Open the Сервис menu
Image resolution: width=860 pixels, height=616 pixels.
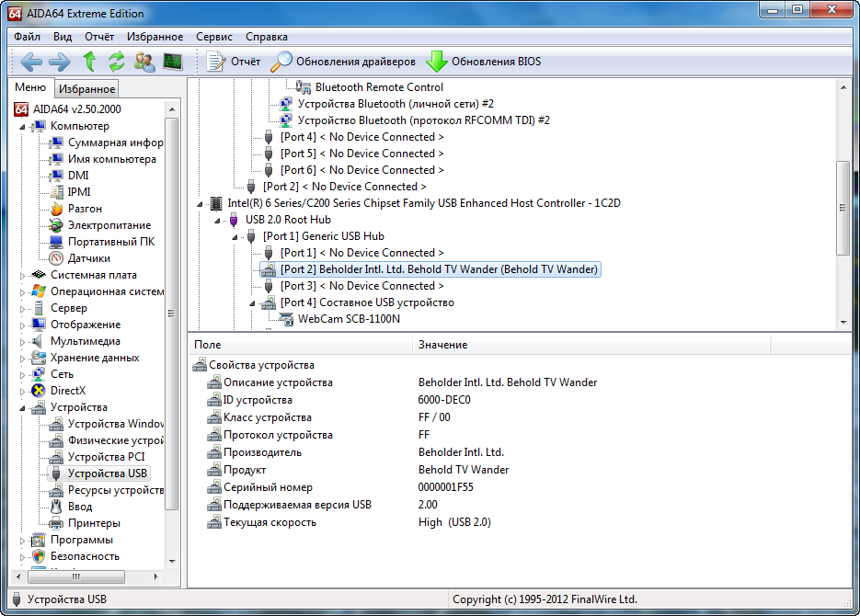[214, 37]
